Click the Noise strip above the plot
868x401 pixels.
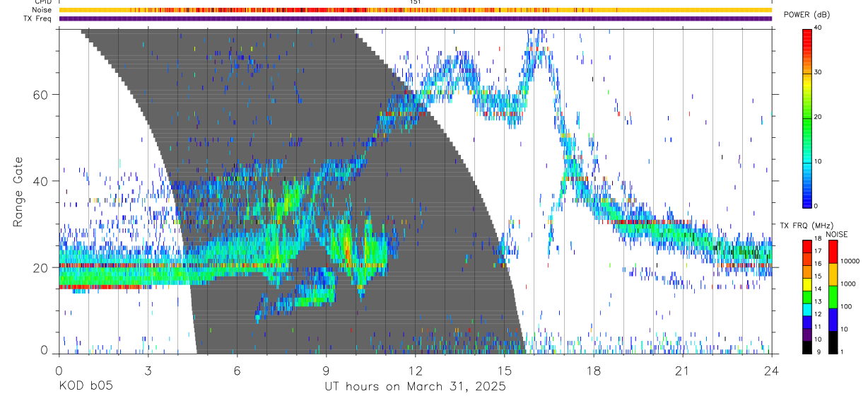click(415, 10)
